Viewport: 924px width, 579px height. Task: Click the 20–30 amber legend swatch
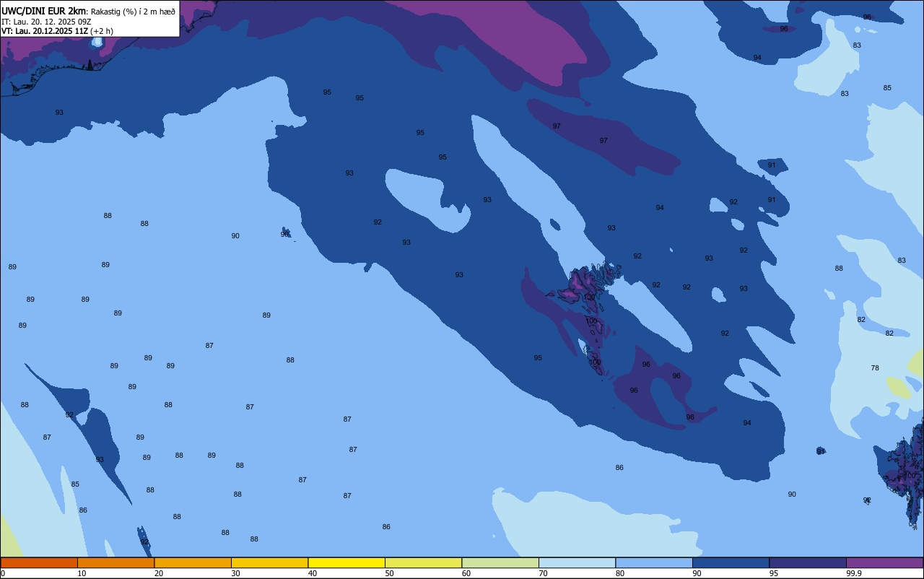[193, 562]
